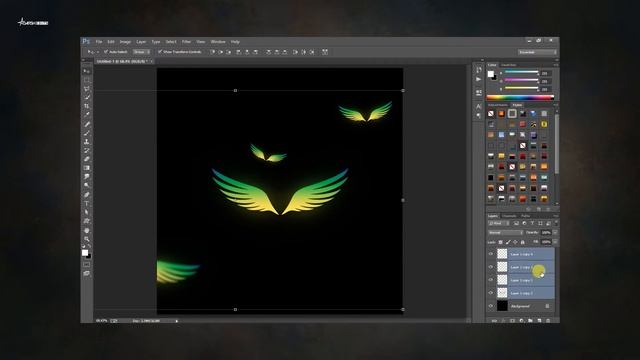Switch to the Swatches tab
Viewport: 640px width, 360px height.
[x=509, y=65]
